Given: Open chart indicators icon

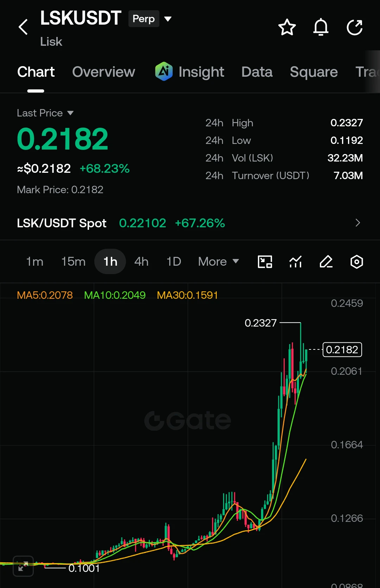Looking at the screenshot, I should point(296,261).
